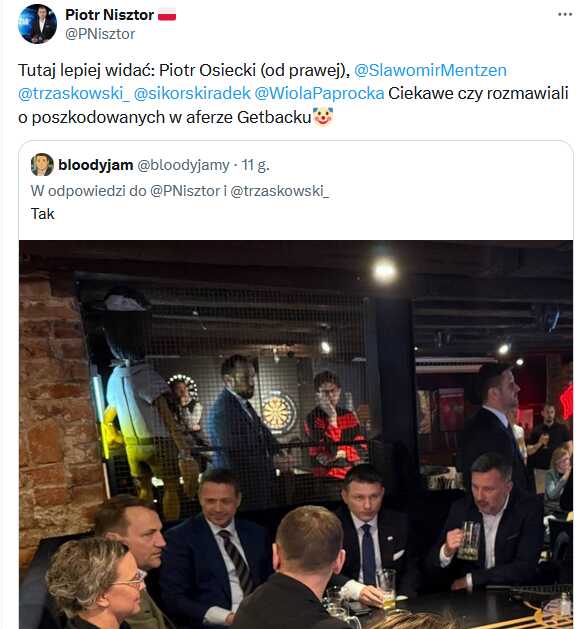The image size is (584, 629).
Task: Select the dartboard in the photo
Action: 278,413
